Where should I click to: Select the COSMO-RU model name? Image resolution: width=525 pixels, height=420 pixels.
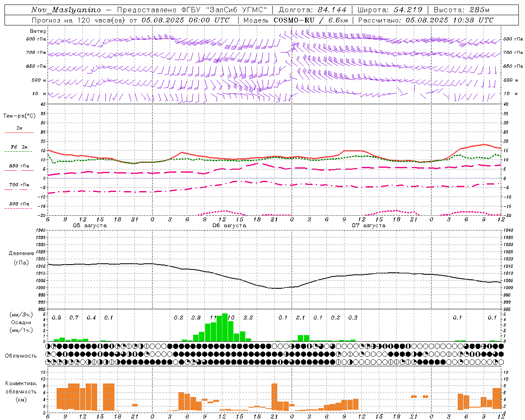point(294,20)
